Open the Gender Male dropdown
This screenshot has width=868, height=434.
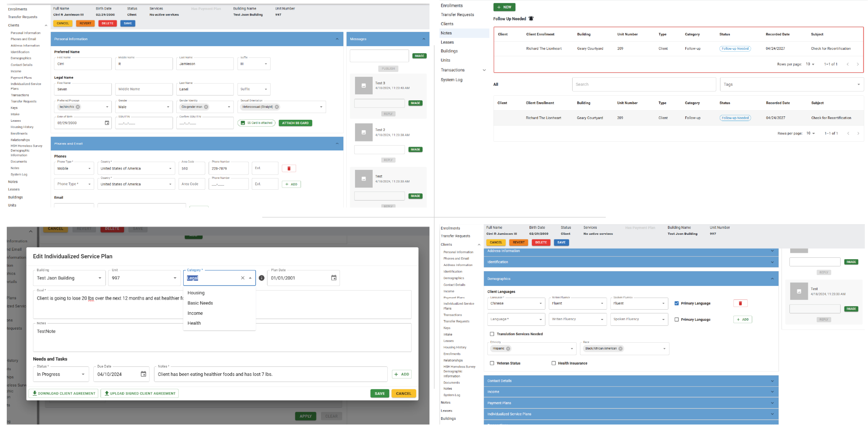pyautogui.click(x=144, y=107)
